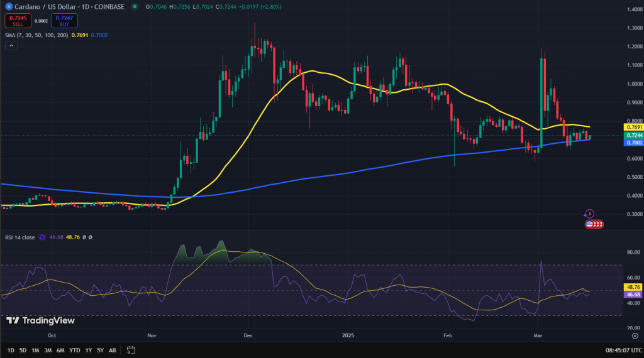Switch to the 1Y time range

[x=88, y=350]
